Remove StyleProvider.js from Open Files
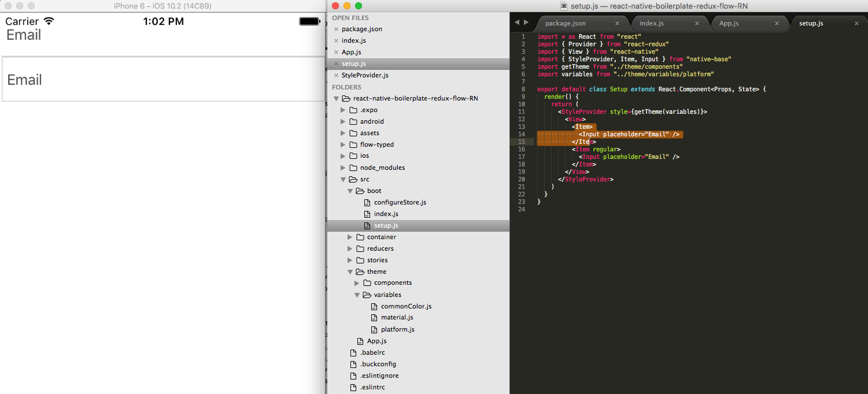 (x=338, y=75)
